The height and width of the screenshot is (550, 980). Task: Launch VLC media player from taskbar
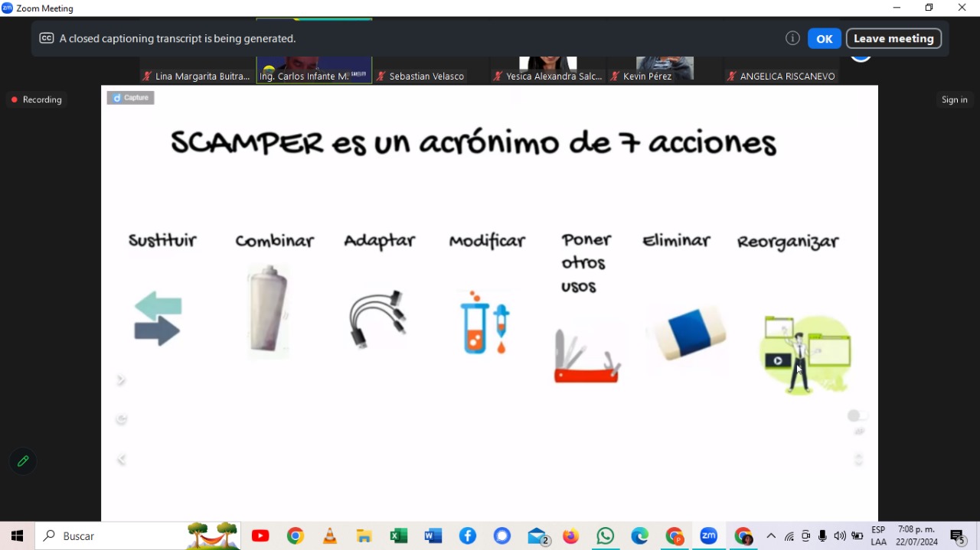pyautogui.click(x=330, y=536)
